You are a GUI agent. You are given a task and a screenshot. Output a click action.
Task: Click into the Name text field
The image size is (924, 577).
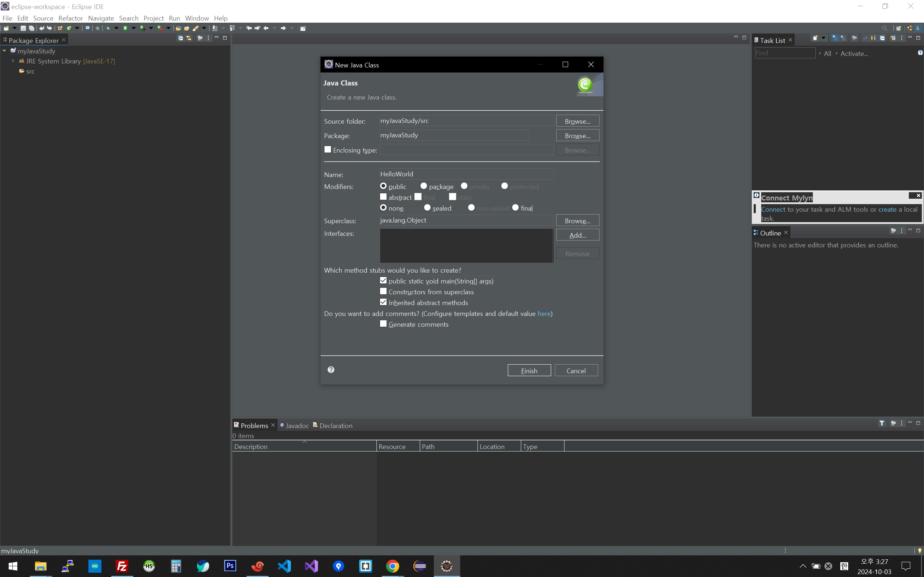coord(466,174)
